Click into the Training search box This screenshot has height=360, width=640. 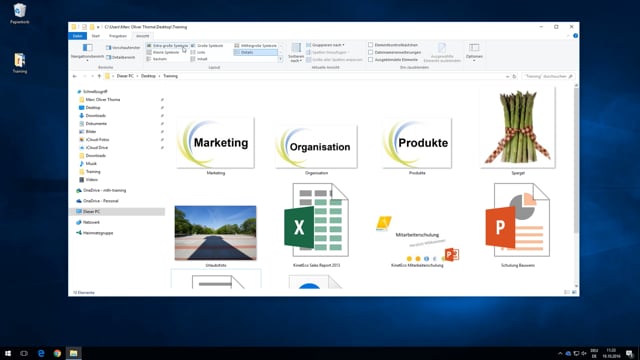(x=548, y=76)
